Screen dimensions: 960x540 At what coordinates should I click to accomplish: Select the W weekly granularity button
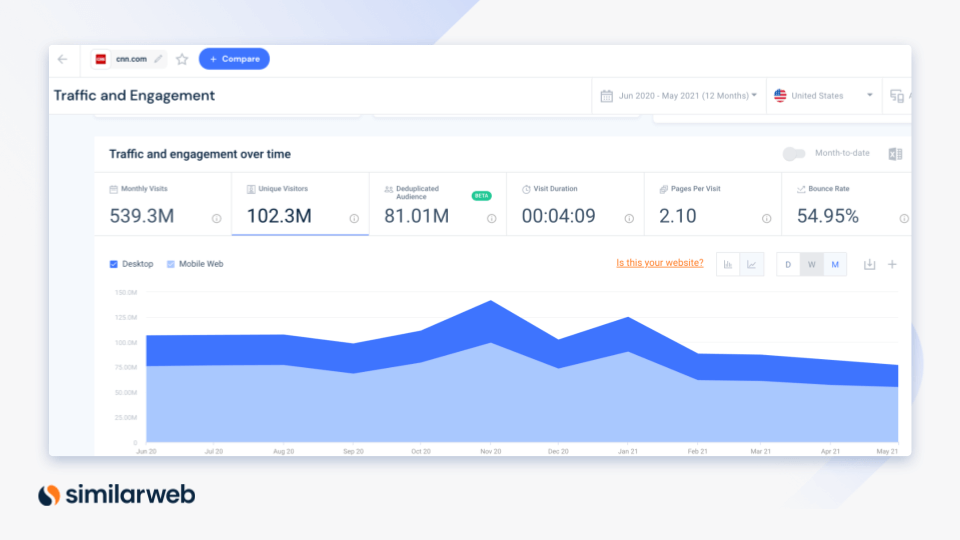pos(811,264)
